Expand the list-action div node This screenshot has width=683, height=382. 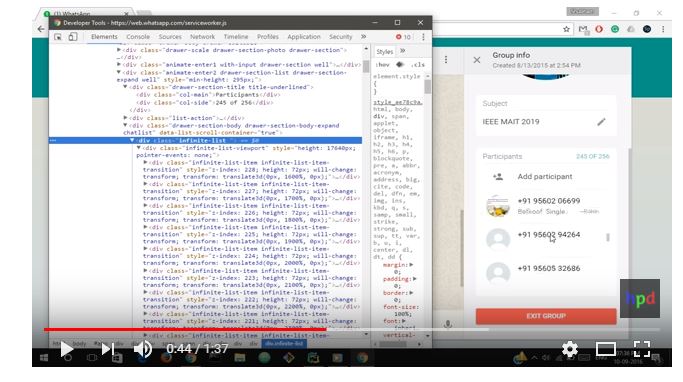[125, 118]
